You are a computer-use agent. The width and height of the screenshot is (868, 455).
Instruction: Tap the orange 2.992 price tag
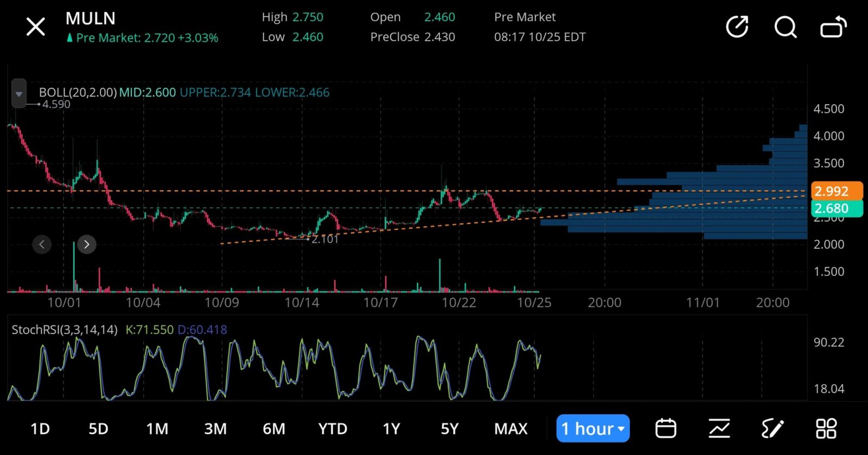click(836, 191)
